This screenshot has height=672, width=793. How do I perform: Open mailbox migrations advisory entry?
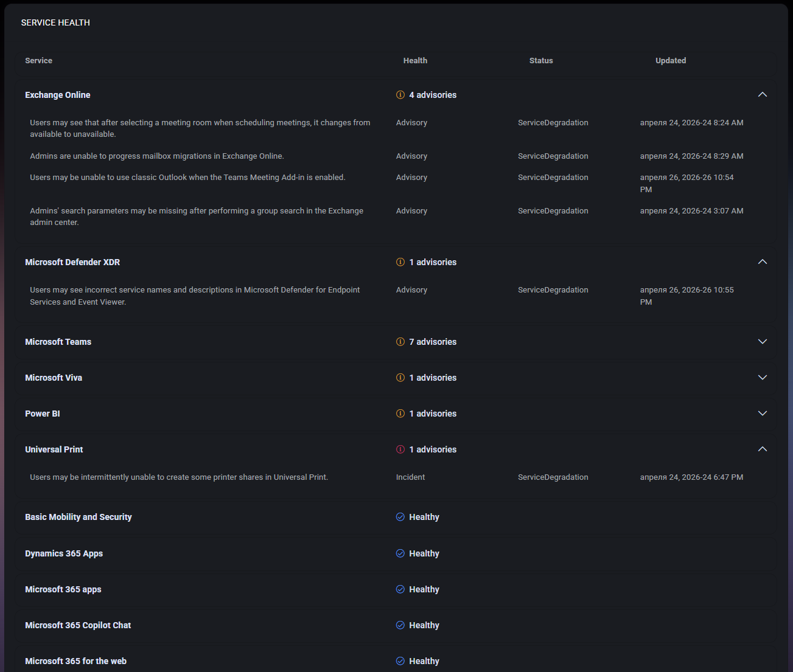click(x=157, y=156)
